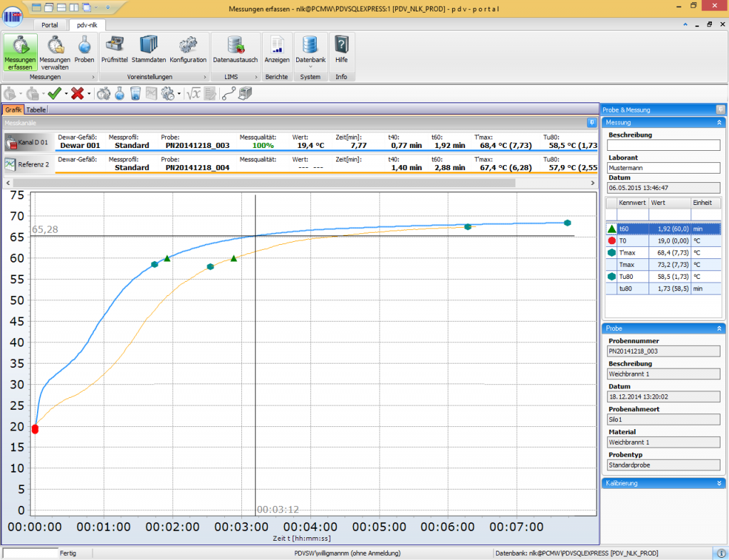This screenshot has height=560, width=729.
Task: Select Kanal D 01 channel toggle
Action: coord(27,143)
